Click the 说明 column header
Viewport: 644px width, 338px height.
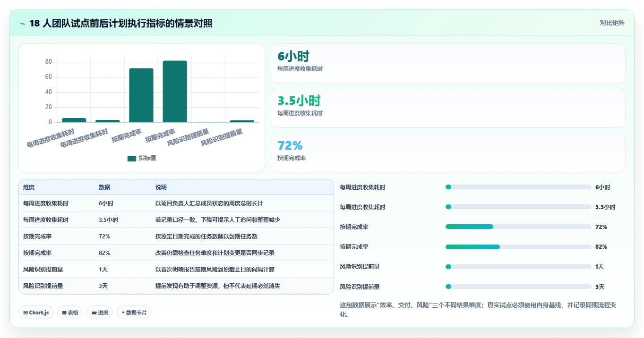(x=161, y=187)
